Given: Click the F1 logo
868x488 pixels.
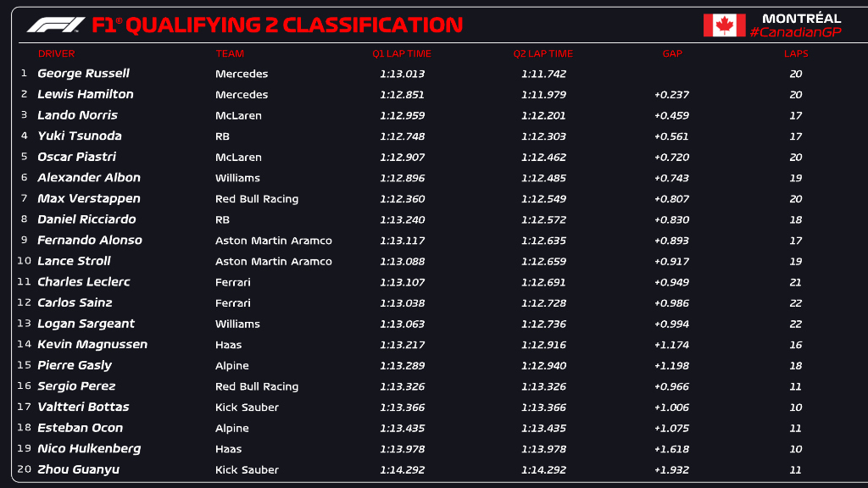Looking at the screenshot, I should 55,25.
